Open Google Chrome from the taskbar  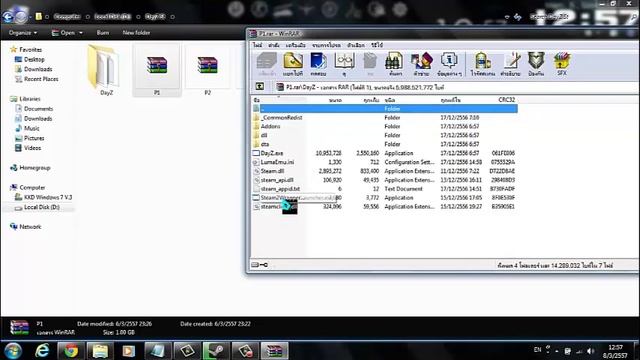(x=71, y=351)
